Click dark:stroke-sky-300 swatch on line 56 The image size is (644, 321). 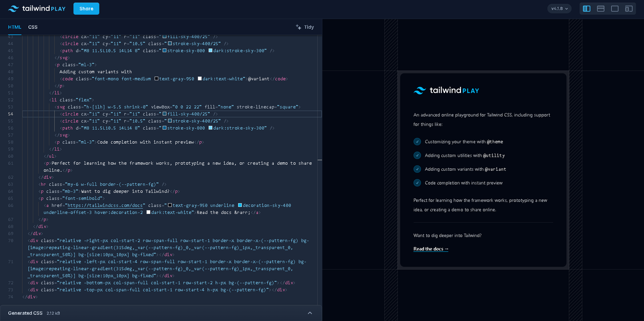pos(210,128)
